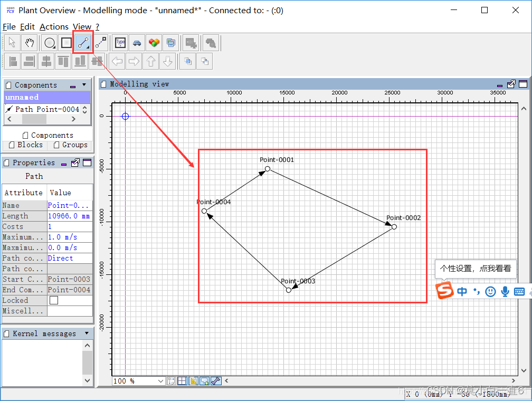Click the align top toolbar icon
The width and height of the screenshot is (532, 401).
[63, 61]
